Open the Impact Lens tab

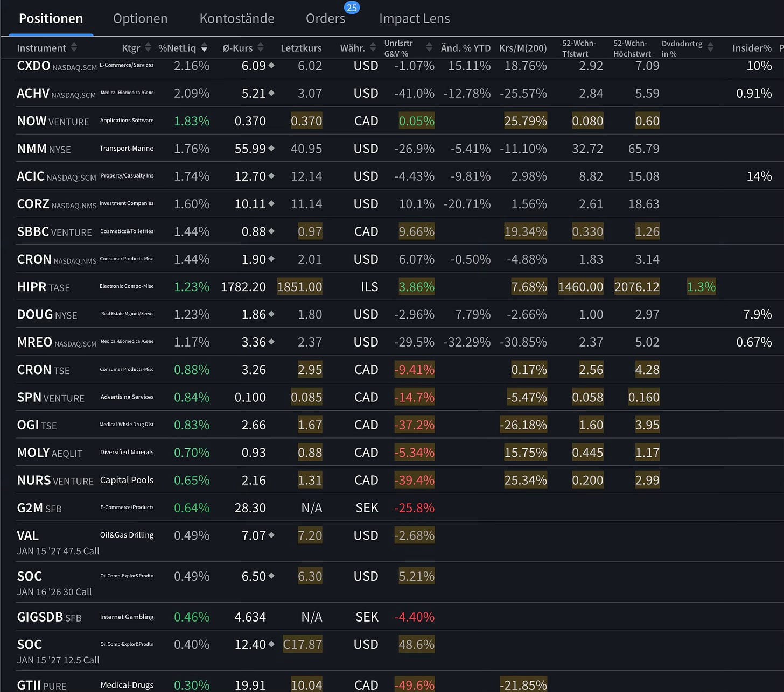(415, 18)
